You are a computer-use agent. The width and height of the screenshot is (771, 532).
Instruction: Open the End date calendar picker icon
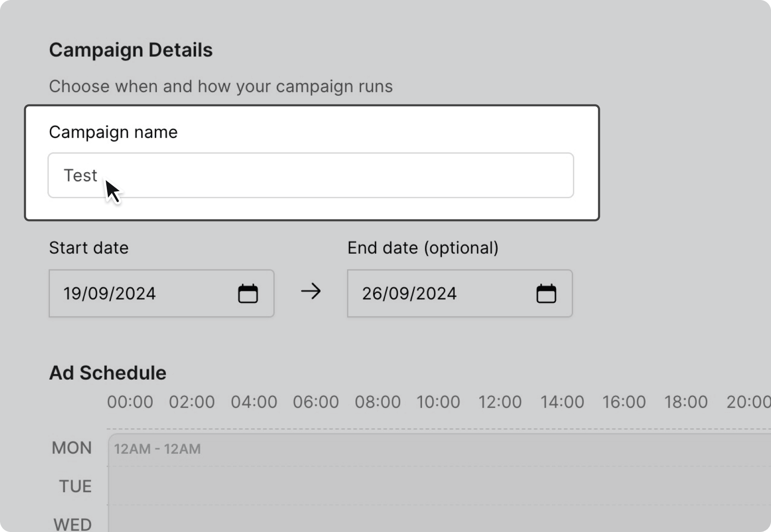click(x=546, y=294)
